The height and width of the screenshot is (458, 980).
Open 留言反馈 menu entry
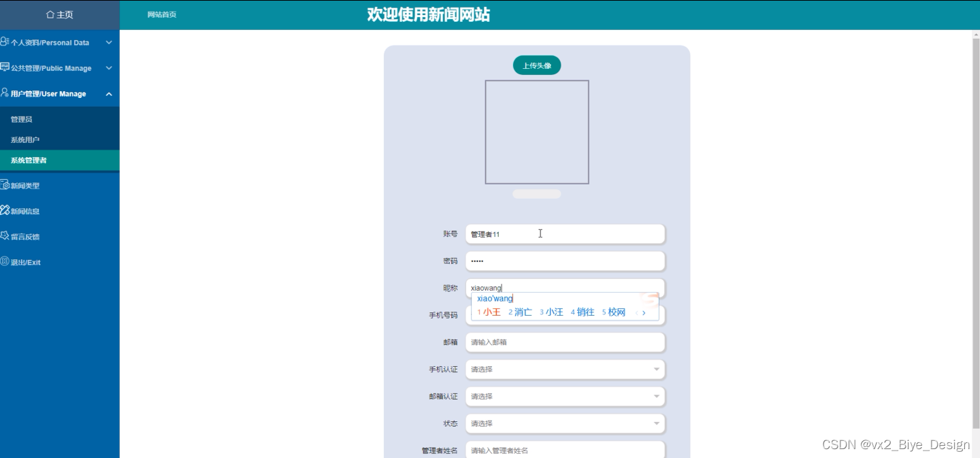60,237
